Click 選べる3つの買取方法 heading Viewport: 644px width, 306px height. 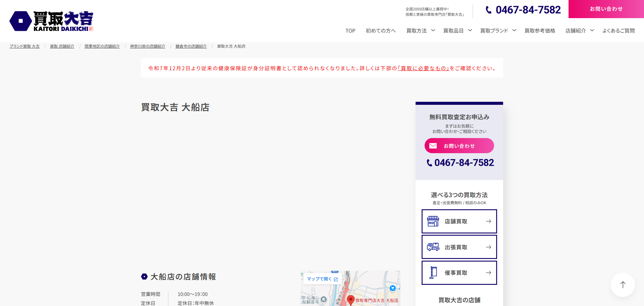click(x=459, y=195)
